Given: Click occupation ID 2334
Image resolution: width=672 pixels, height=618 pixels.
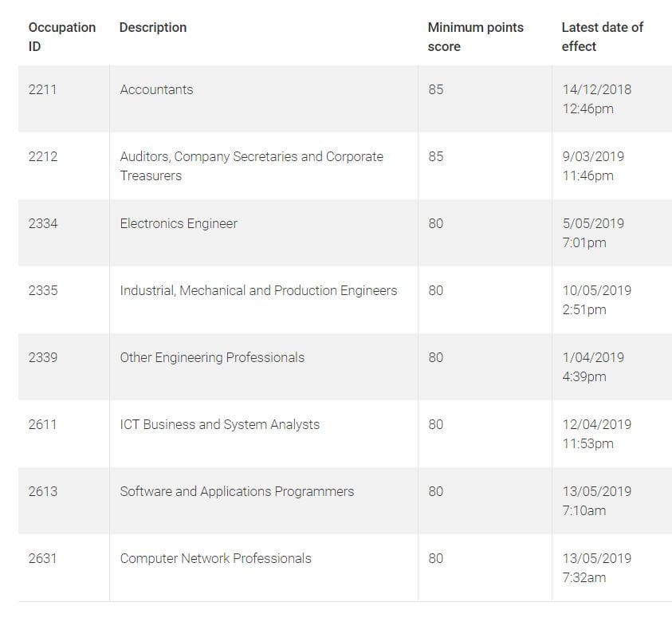Looking at the screenshot, I should click(43, 223).
